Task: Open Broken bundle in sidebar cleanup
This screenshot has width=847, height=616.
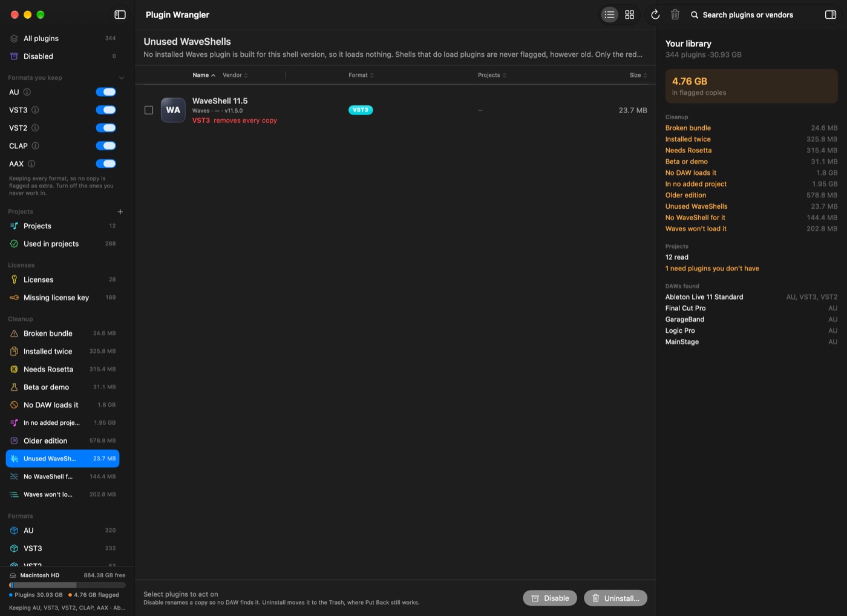Action: (x=63, y=333)
